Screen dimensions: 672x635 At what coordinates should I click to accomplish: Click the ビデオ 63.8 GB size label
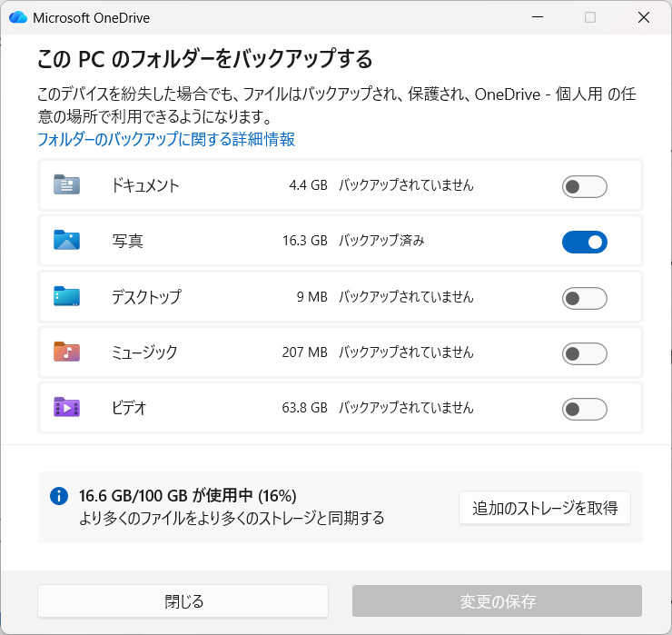tap(305, 408)
